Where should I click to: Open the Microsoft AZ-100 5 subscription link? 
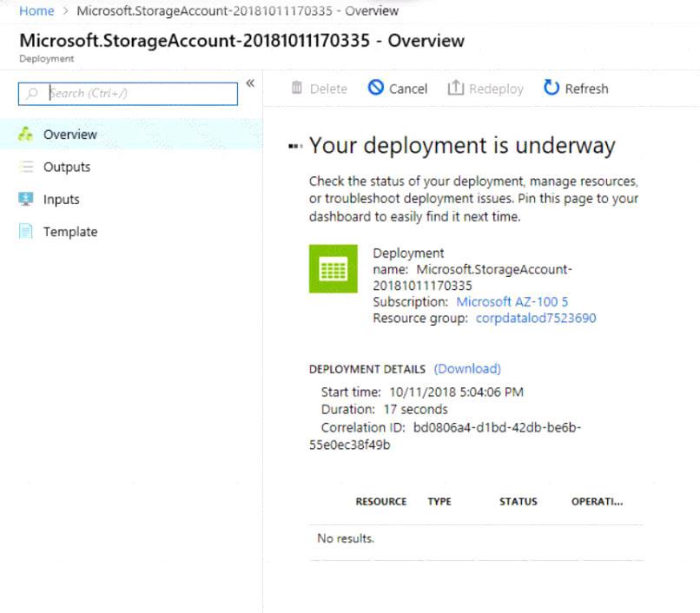click(512, 302)
